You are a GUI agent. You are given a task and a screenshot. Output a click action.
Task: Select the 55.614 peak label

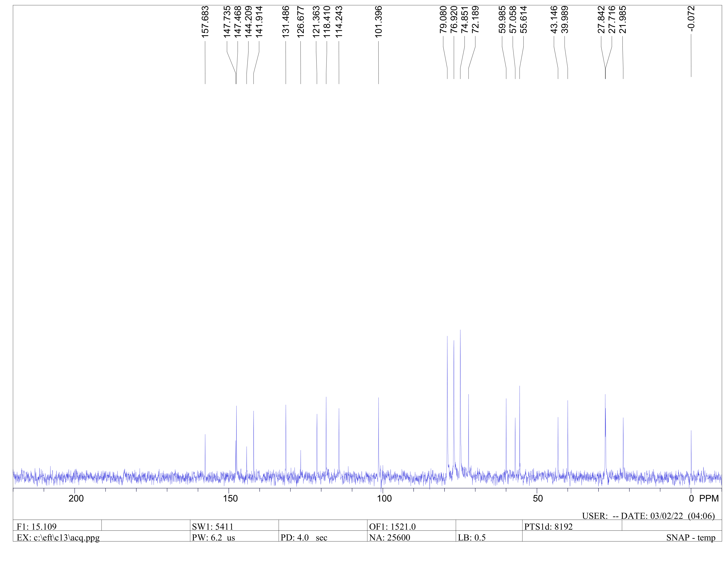click(523, 19)
